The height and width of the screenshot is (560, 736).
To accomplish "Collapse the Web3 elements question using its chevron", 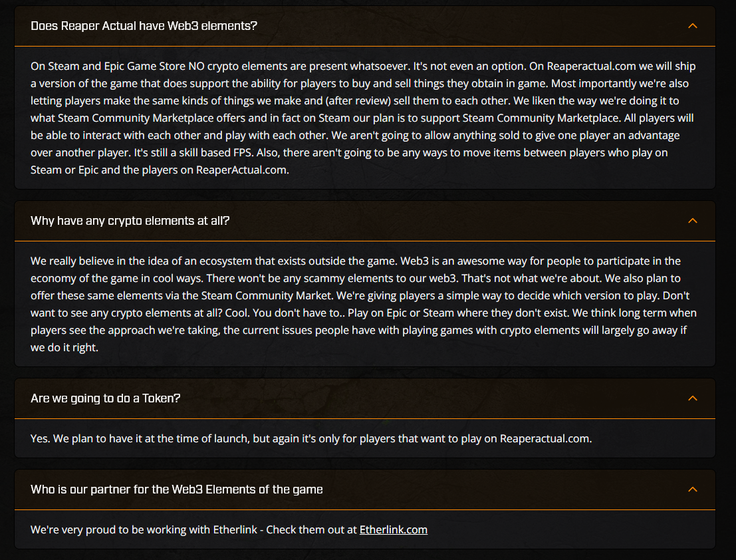I will [x=692, y=26].
